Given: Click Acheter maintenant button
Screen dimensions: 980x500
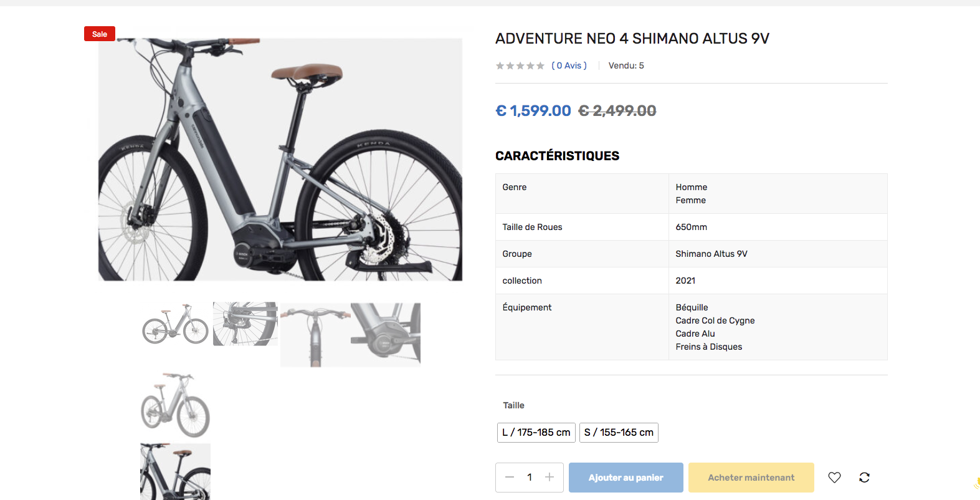Looking at the screenshot, I should (x=751, y=478).
